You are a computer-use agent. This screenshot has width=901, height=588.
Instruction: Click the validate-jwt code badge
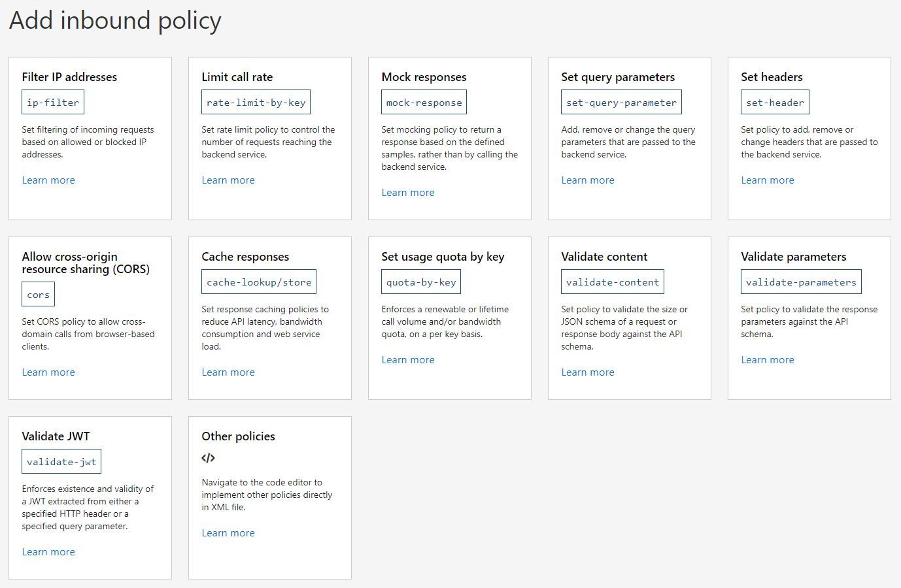point(61,461)
